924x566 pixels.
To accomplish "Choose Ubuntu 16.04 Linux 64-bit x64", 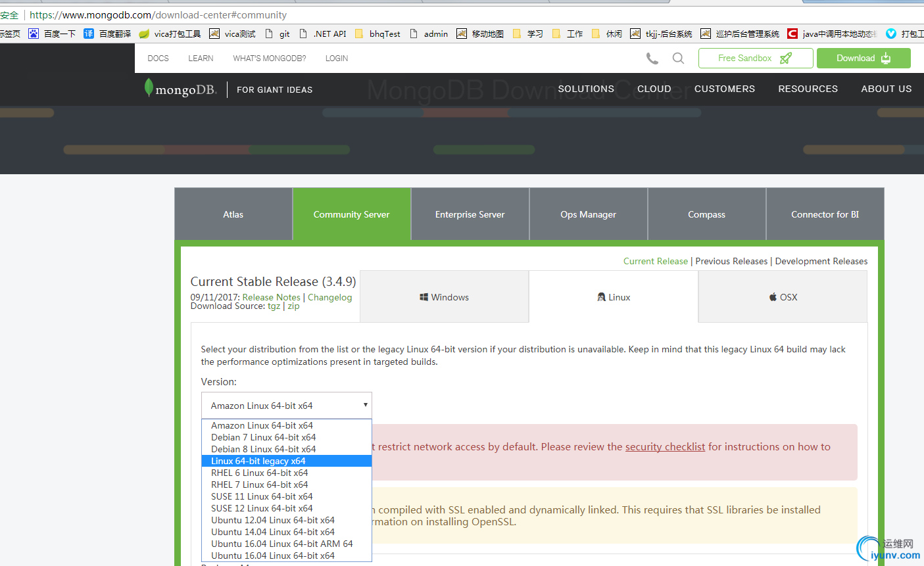I will (x=287, y=555).
